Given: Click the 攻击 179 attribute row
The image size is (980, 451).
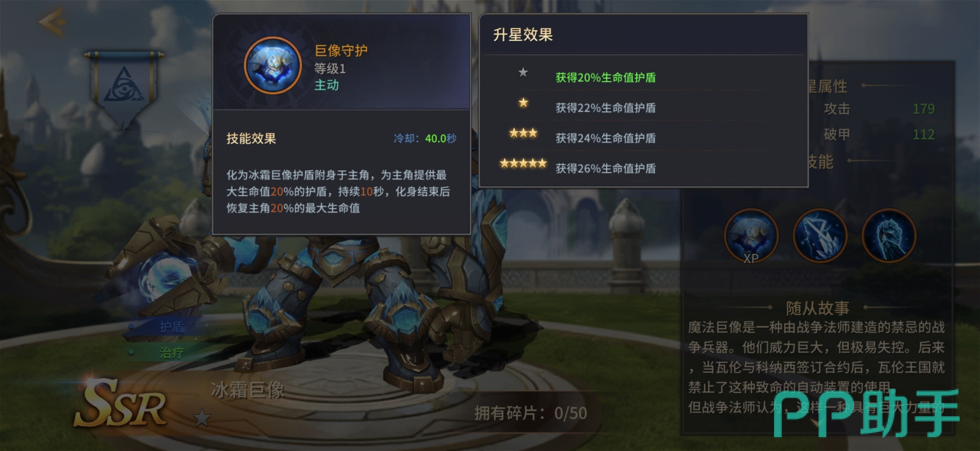Looking at the screenshot, I should point(879,109).
